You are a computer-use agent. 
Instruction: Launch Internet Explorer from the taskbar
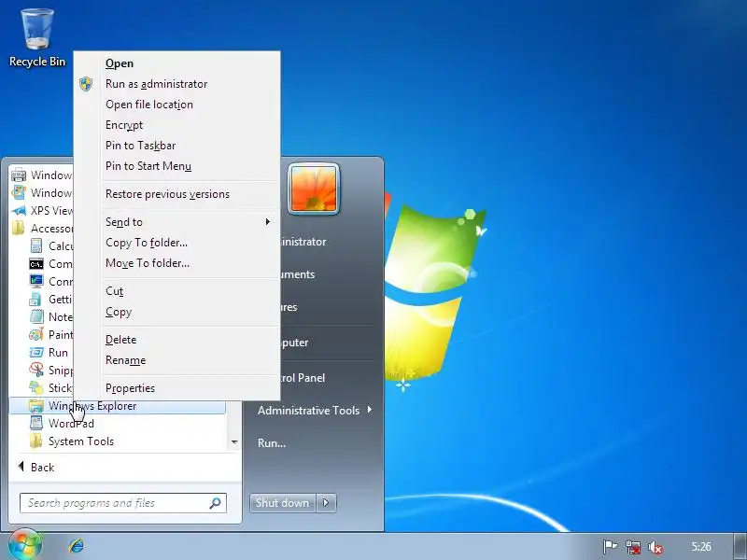77,546
